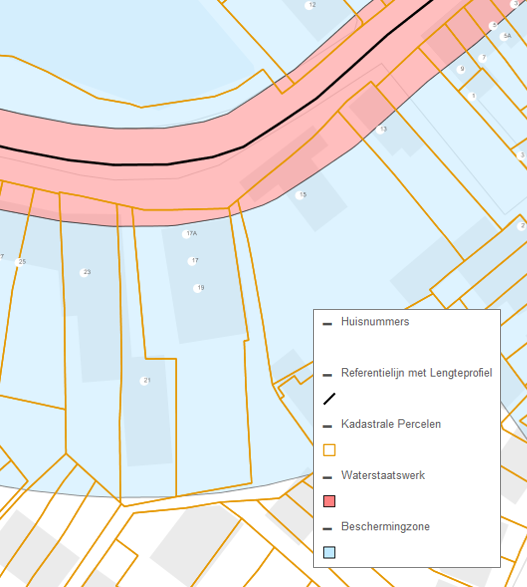Collapse the Kadastrale Percelen legend group
Screen dimensions: 527x587
point(327,426)
